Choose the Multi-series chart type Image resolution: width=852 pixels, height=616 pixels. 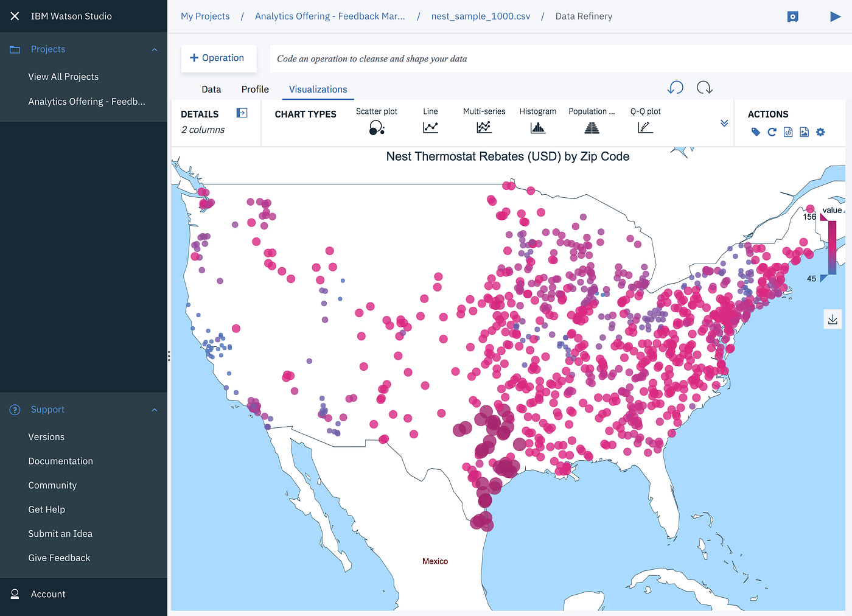[x=484, y=121]
